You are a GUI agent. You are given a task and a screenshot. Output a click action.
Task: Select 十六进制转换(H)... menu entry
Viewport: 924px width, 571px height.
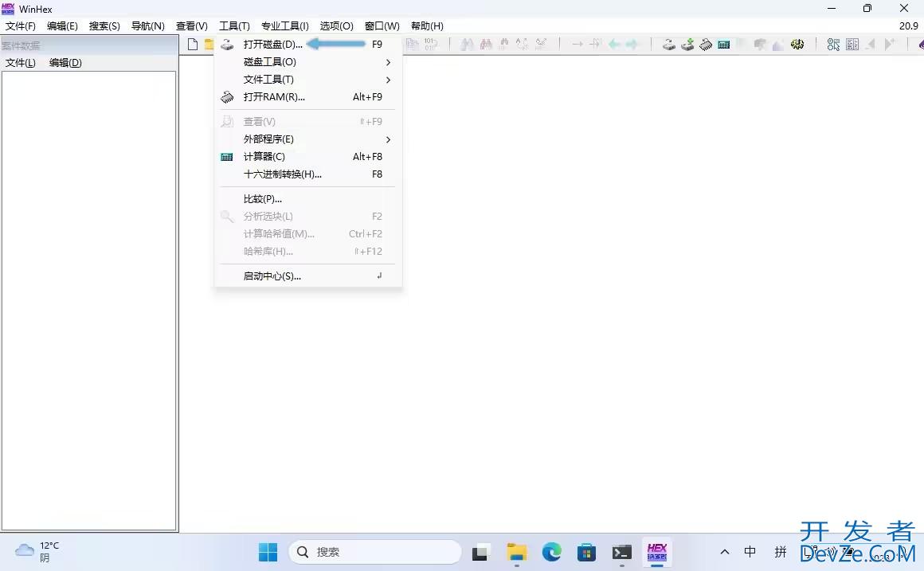tap(308, 174)
